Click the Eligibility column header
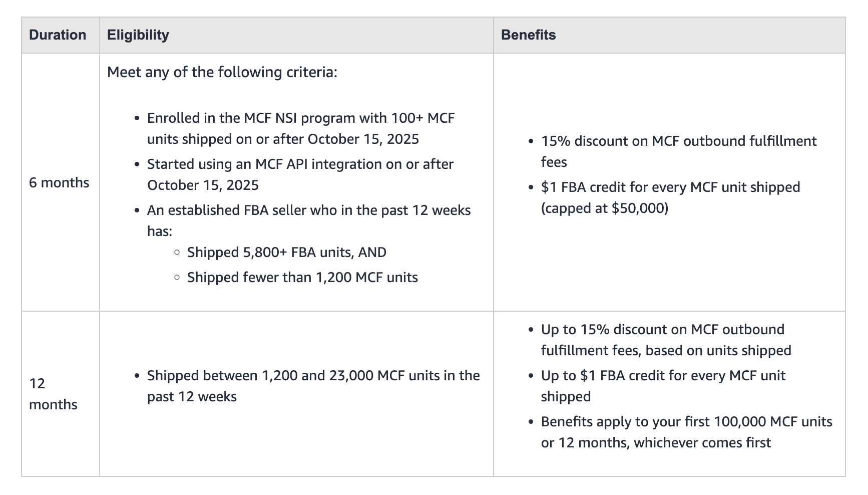The height and width of the screenshot is (495, 868). click(138, 35)
